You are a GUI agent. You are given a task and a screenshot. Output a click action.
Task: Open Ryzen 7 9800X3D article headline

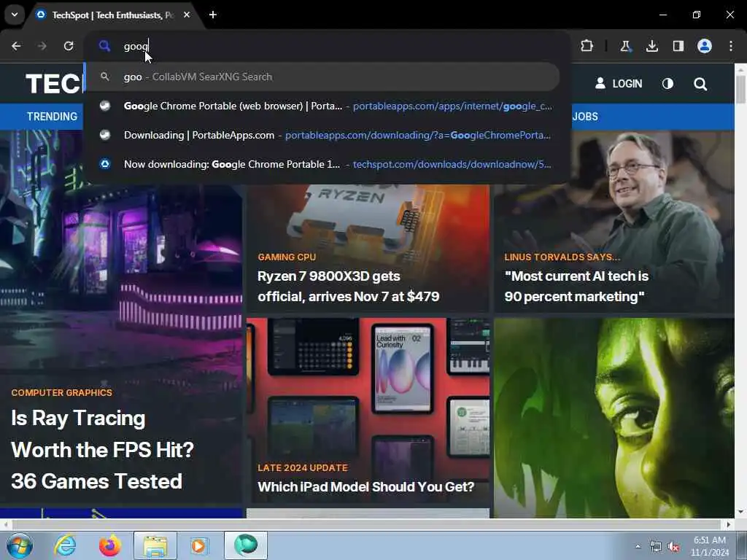pos(348,286)
